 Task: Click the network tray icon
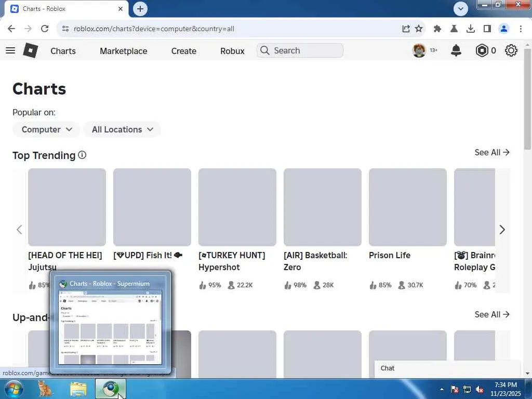pos(467,390)
